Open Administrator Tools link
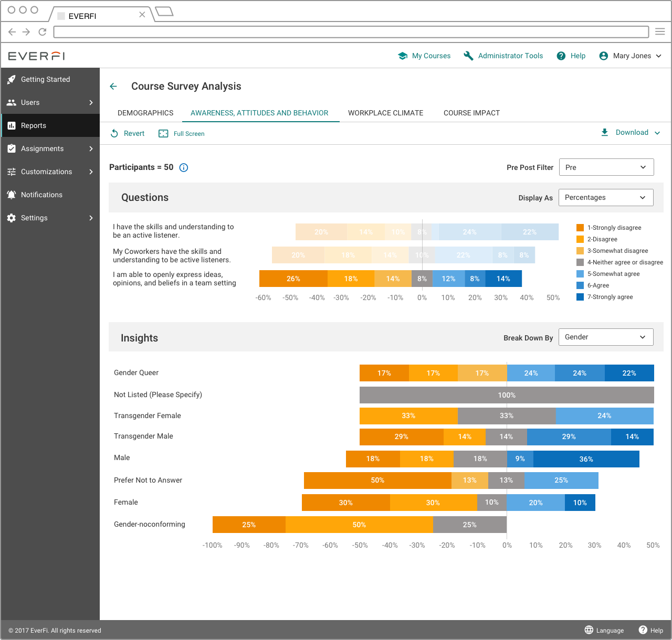672x640 pixels. (x=510, y=56)
